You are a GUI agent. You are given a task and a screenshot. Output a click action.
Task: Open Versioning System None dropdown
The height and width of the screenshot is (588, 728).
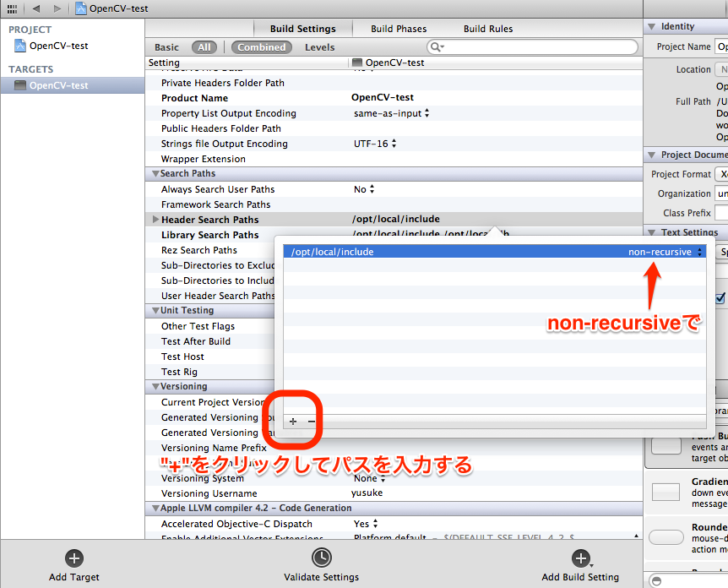370,478
